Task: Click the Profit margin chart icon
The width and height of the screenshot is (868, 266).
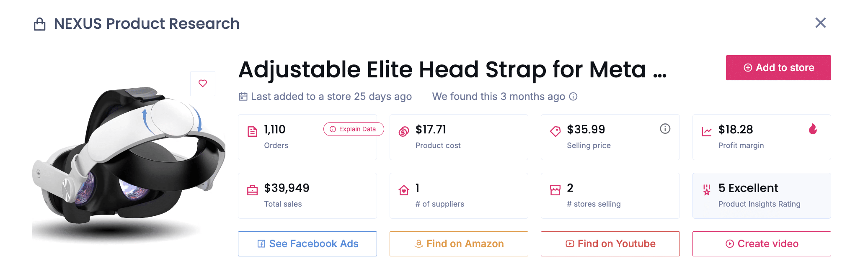Action: click(x=706, y=132)
